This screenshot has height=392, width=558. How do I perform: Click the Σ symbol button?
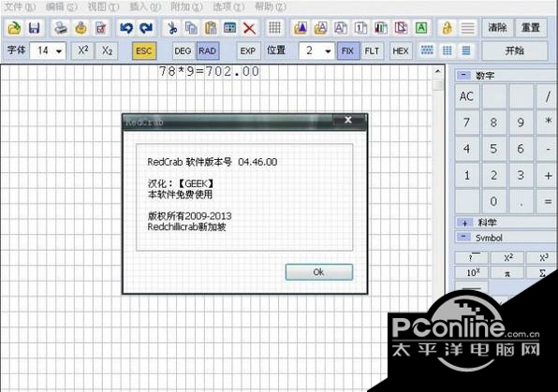coord(542,273)
